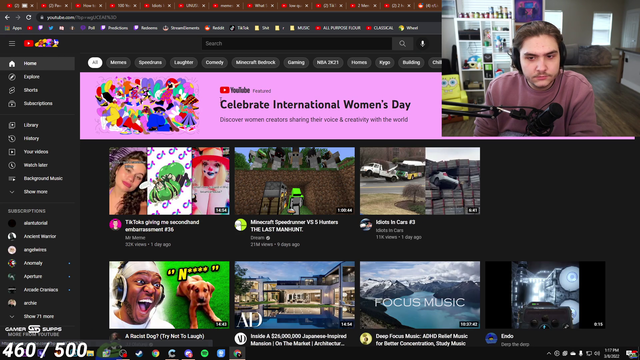Open Subscriptions in the sidebar
The height and width of the screenshot is (360, 640).
(37, 104)
